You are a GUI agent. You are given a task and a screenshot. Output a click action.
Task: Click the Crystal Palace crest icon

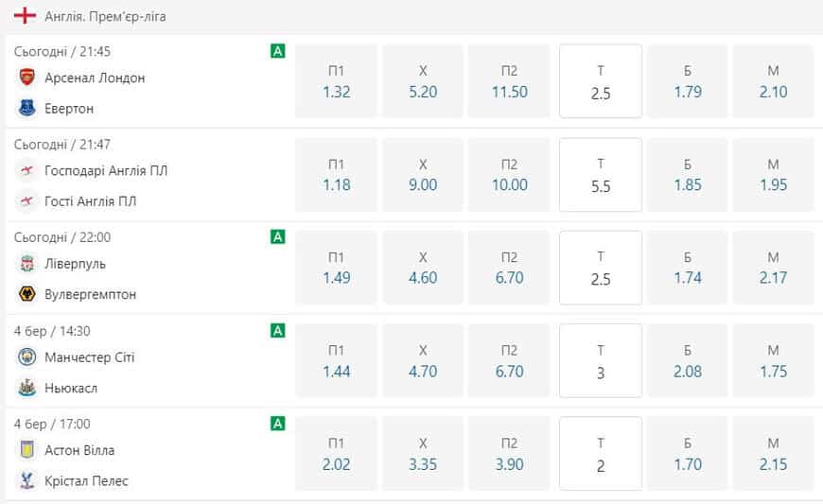pos(26,481)
